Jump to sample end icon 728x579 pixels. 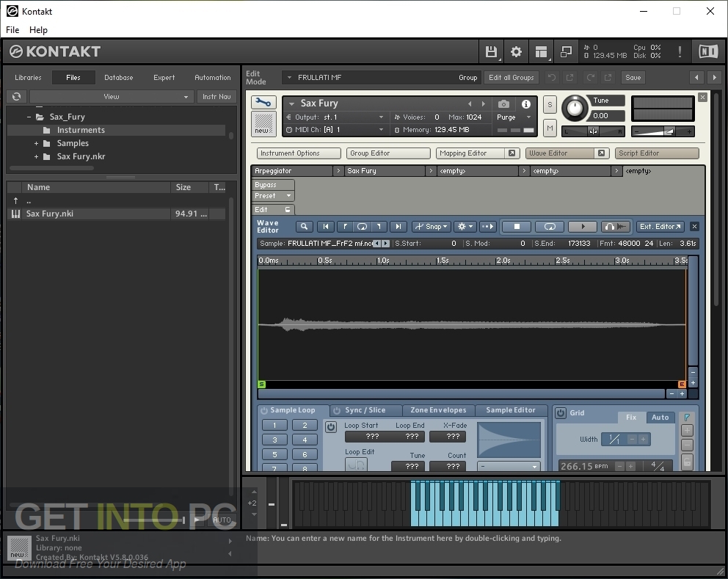[398, 227]
